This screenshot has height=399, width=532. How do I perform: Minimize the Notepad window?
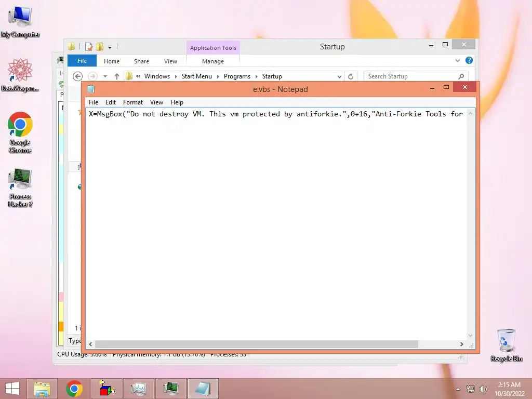[x=432, y=88]
